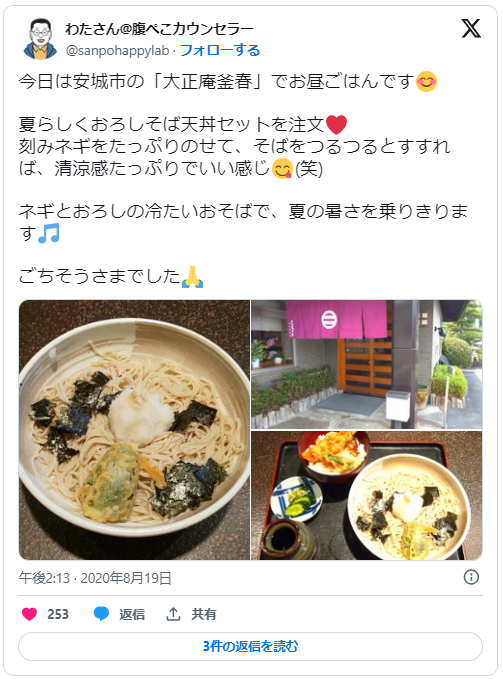Click the X logo icon
This screenshot has width=503, height=679.
pos(471,29)
